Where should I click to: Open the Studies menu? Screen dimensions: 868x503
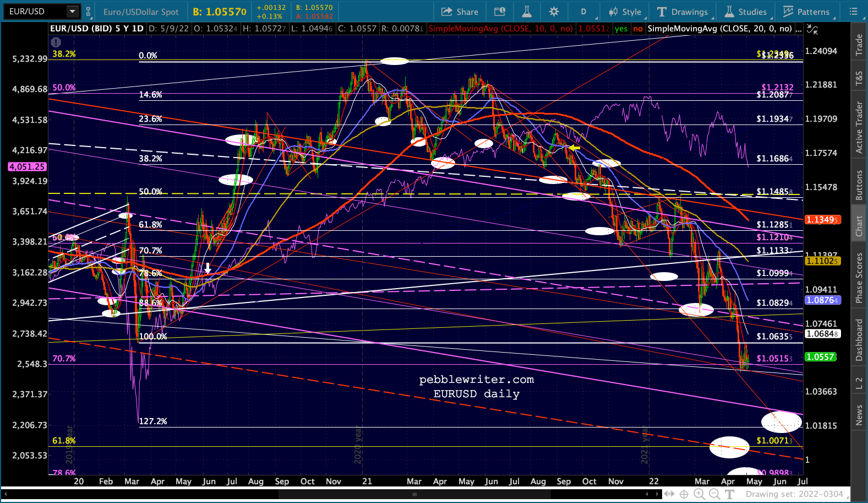[x=746, y=12]
